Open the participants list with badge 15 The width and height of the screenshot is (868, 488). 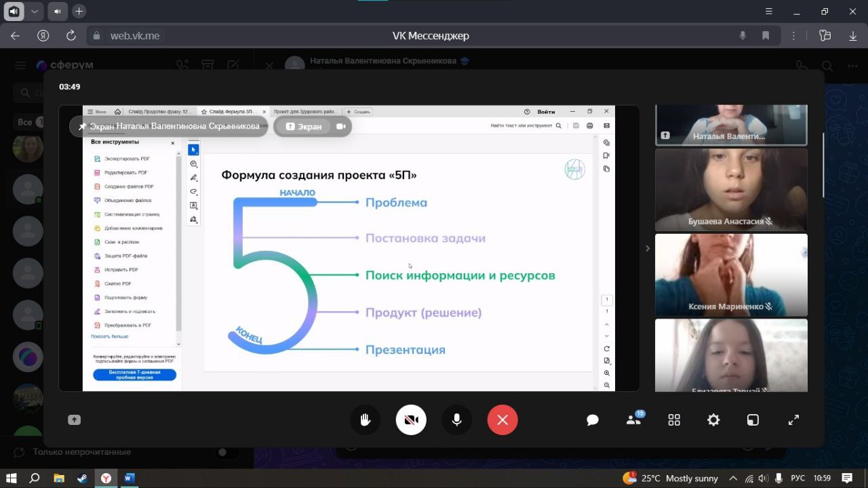click(x=634, y=420)
